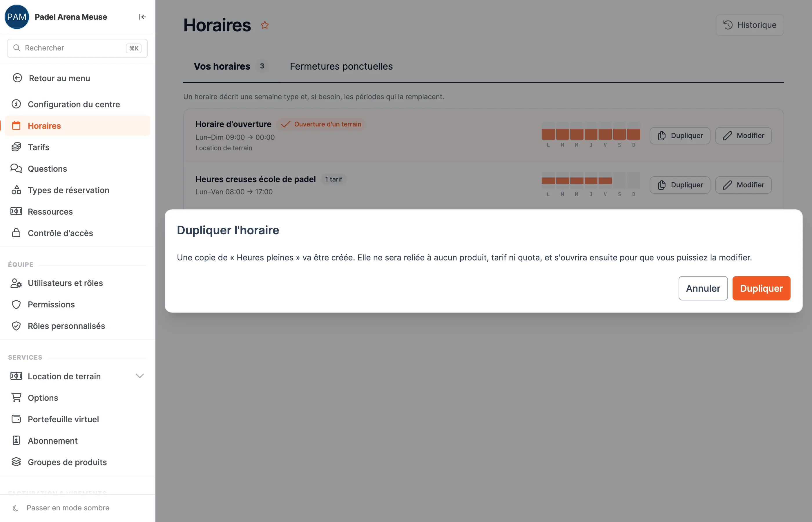The height and width of the screenshot is (522, 812).
Task: Click the Ouverture d'un terrain badge
Action: [321, 124]
